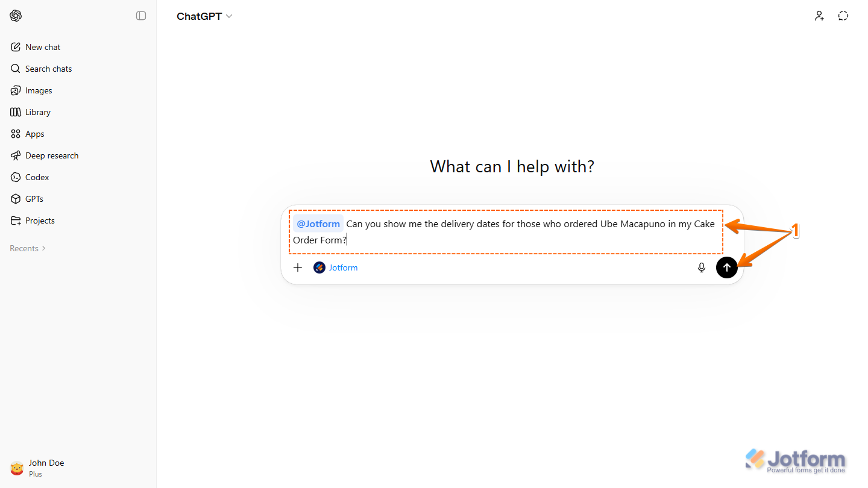Expand the Recents section
The image size is (868, 488).
tap(27, 248)
